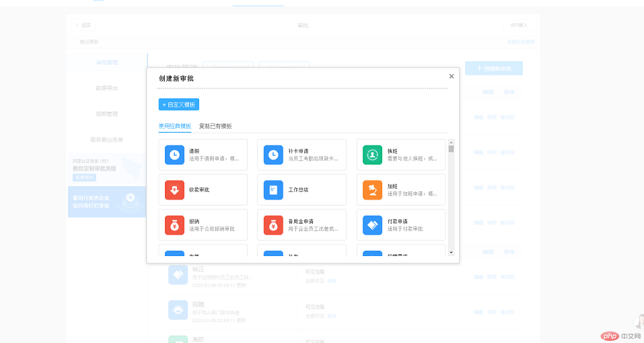
Task: Choose the 报销 reimbursement money bag icon
Action: point(174,224)
